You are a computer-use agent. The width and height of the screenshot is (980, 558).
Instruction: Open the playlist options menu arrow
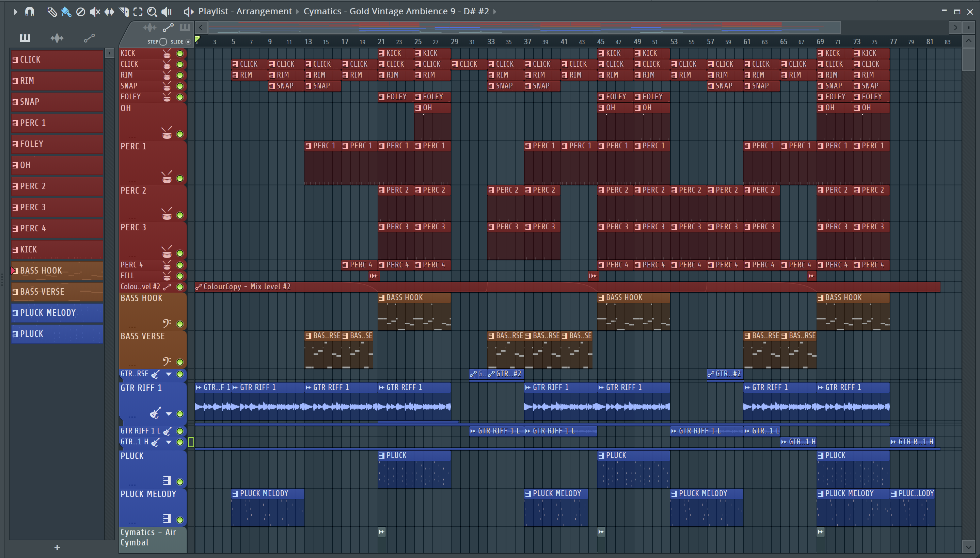pos(15,12)
